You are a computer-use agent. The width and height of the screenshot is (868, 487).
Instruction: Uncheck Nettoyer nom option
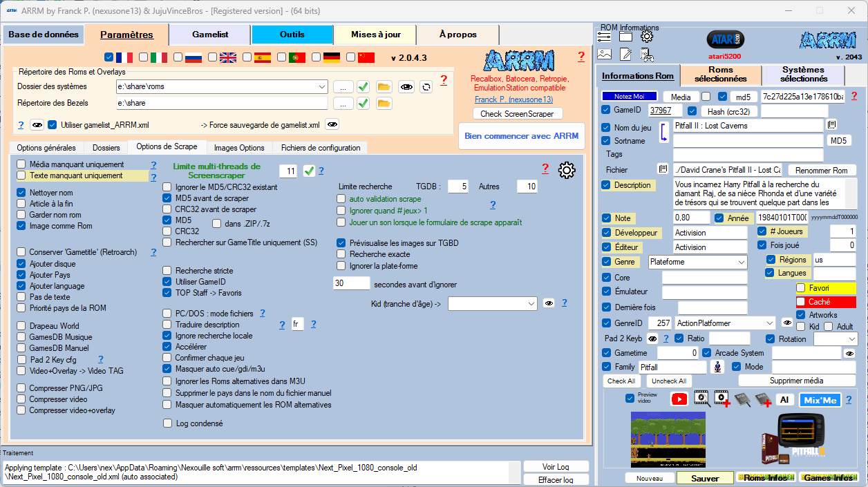pos(21,193)
